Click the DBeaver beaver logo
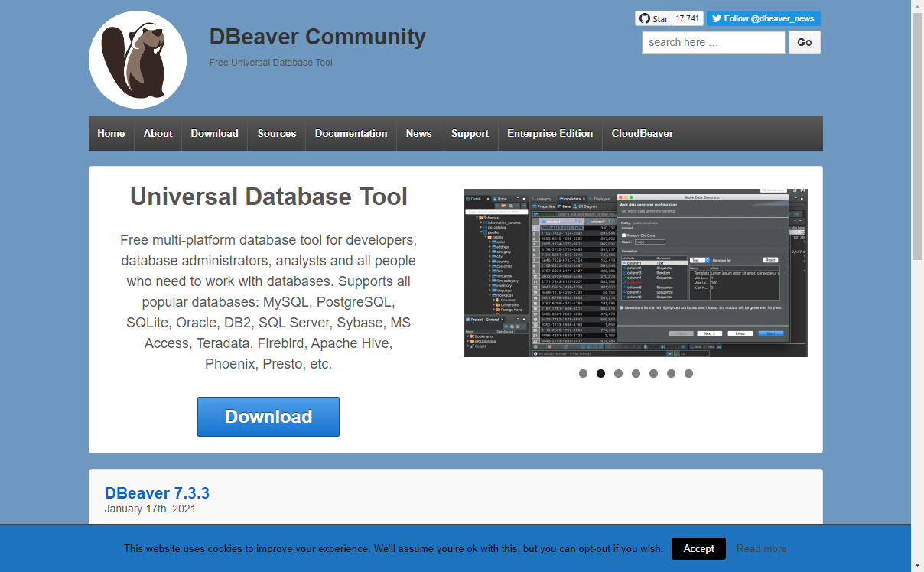 pos(138,60)
